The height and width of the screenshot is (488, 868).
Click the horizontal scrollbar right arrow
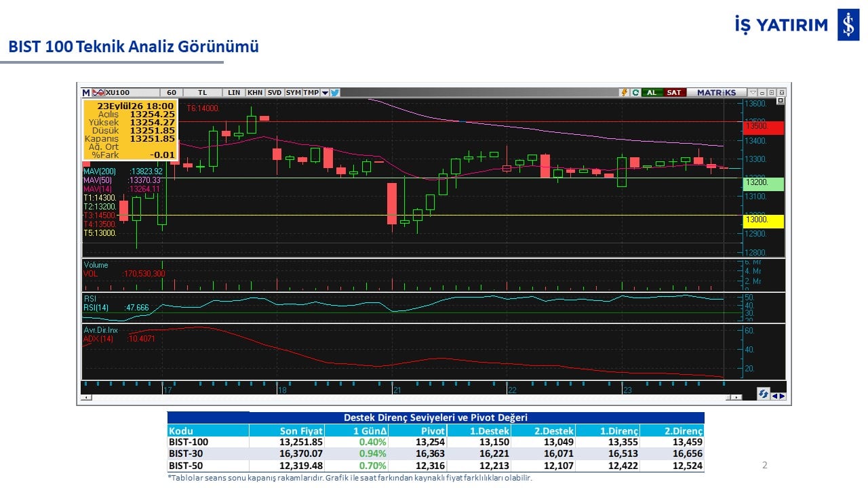coord(736,397)
